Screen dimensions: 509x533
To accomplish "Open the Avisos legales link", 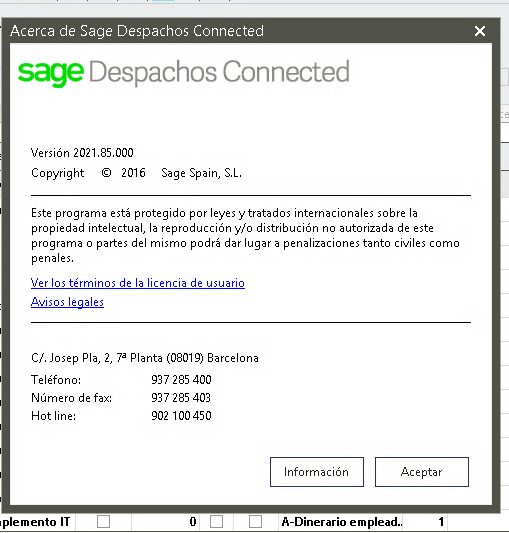I will point(67,302).
